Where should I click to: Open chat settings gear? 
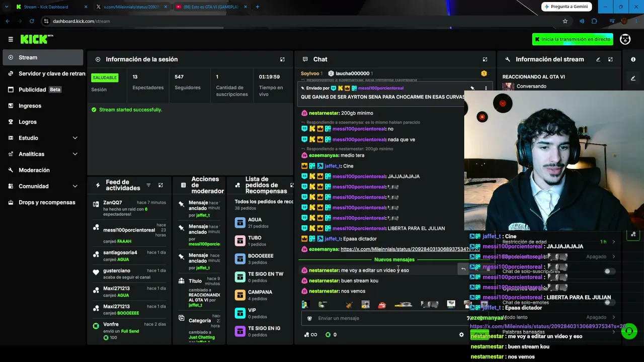click(461, 334)
